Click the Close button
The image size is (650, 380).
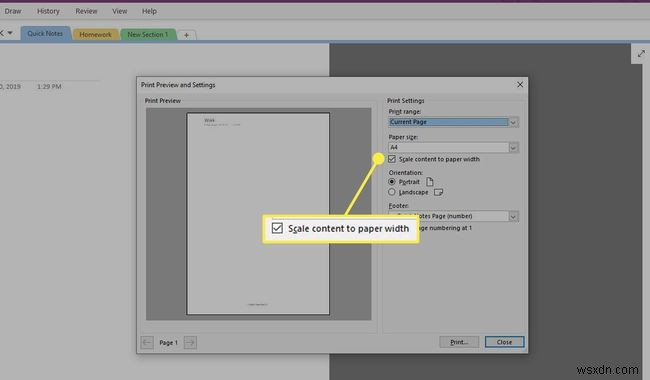pyautogui.click(x=504, y=342)
